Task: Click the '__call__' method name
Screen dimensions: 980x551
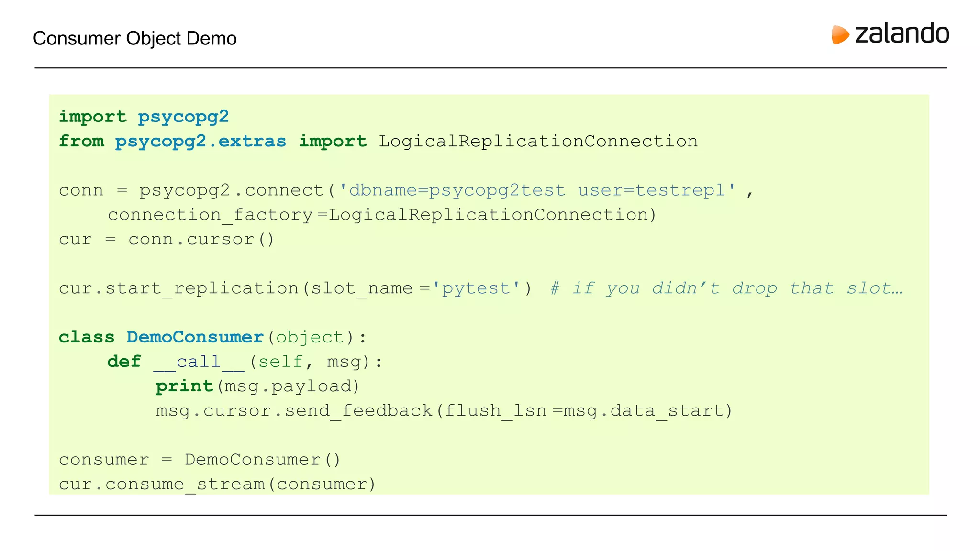Action: pyautogui.click(x=199, y=362)
